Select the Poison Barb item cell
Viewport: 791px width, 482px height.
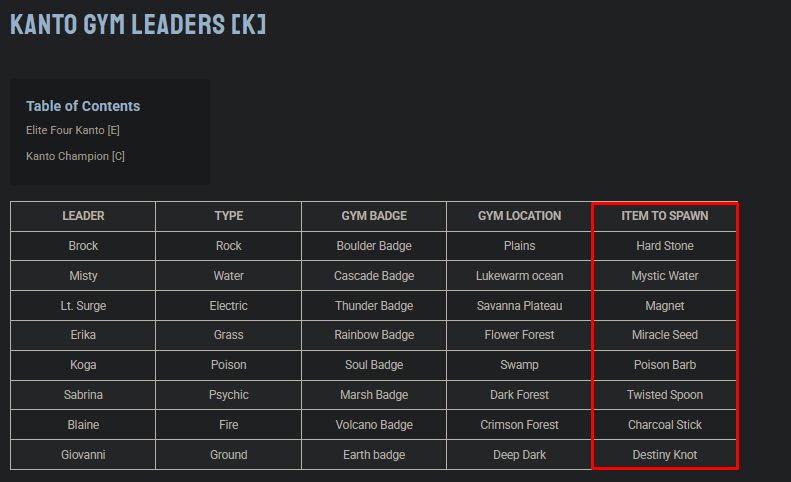pyautogui.click(x=664, y=365)
